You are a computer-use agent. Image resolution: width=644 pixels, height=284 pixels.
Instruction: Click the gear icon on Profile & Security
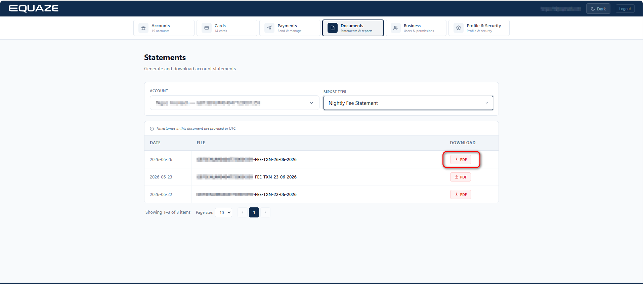459,28
